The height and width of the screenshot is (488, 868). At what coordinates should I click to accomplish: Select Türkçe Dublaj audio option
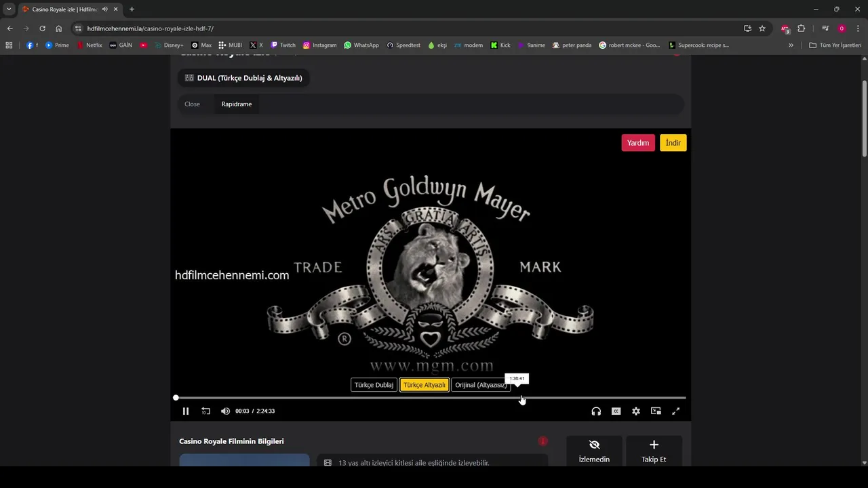pos(374,385)
